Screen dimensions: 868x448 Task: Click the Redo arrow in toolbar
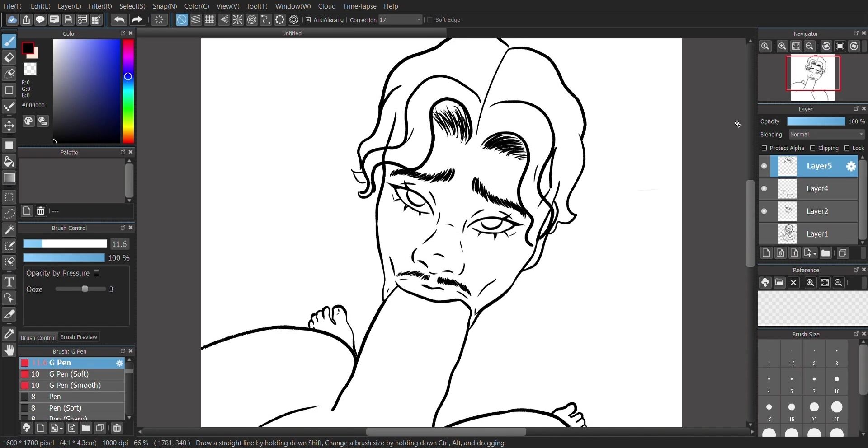(x=137, y=20)
